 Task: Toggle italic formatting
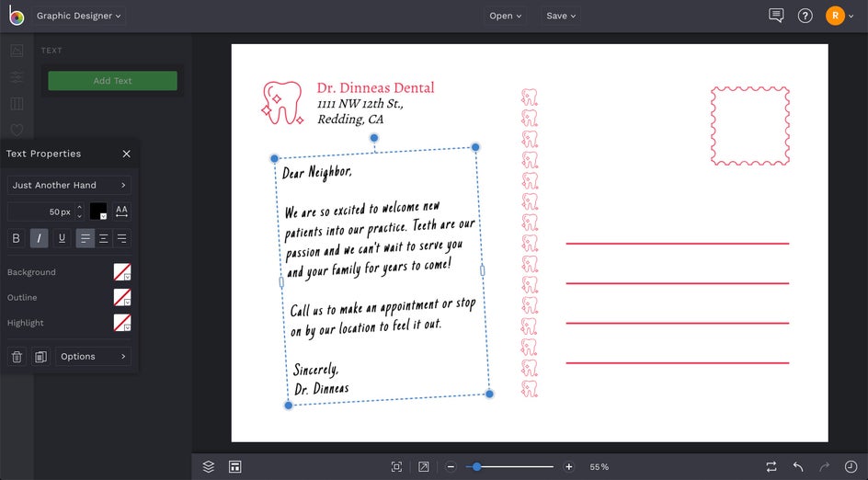pyautogui.click(x=39, y=238)
